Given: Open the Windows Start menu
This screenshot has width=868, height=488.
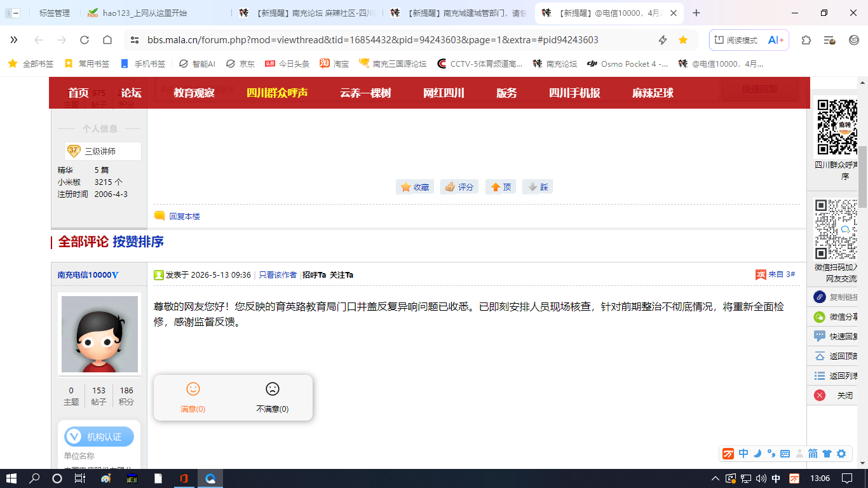Looking at the screenshot, I should coord(11,478).
